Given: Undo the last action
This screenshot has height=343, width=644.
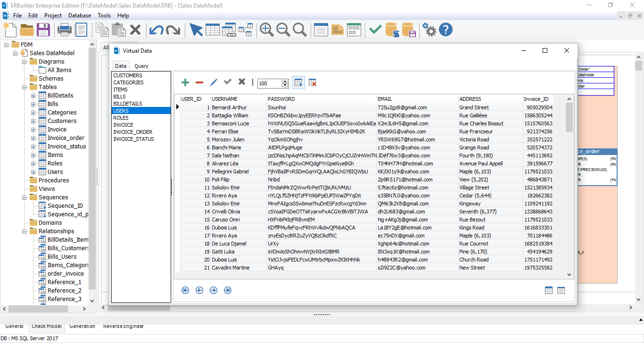Looking at the screenshot, I should 157,30.
